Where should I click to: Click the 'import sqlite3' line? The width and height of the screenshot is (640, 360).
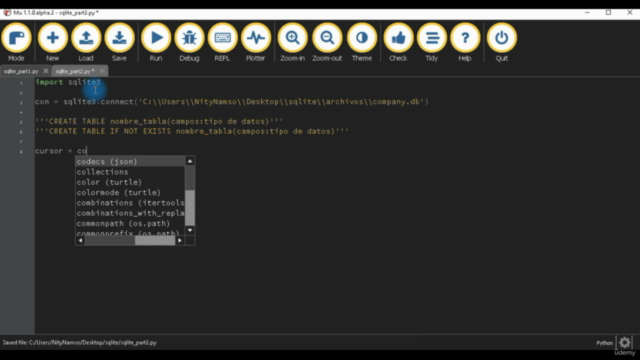tap(68, 82)
